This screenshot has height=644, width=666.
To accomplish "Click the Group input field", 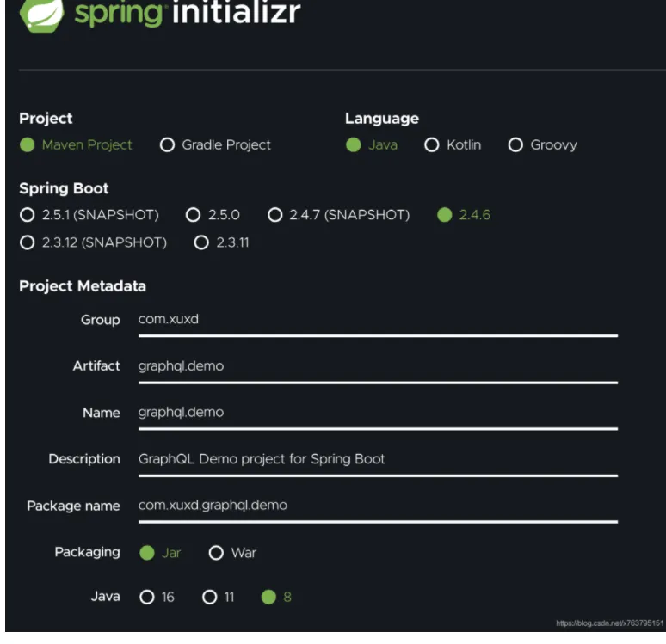I will [377, 320].
